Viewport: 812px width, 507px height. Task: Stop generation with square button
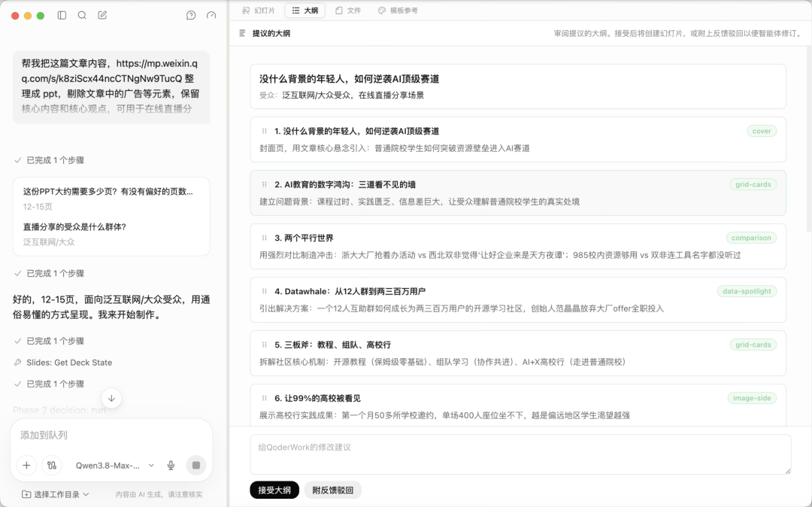(x=195, y=465)
